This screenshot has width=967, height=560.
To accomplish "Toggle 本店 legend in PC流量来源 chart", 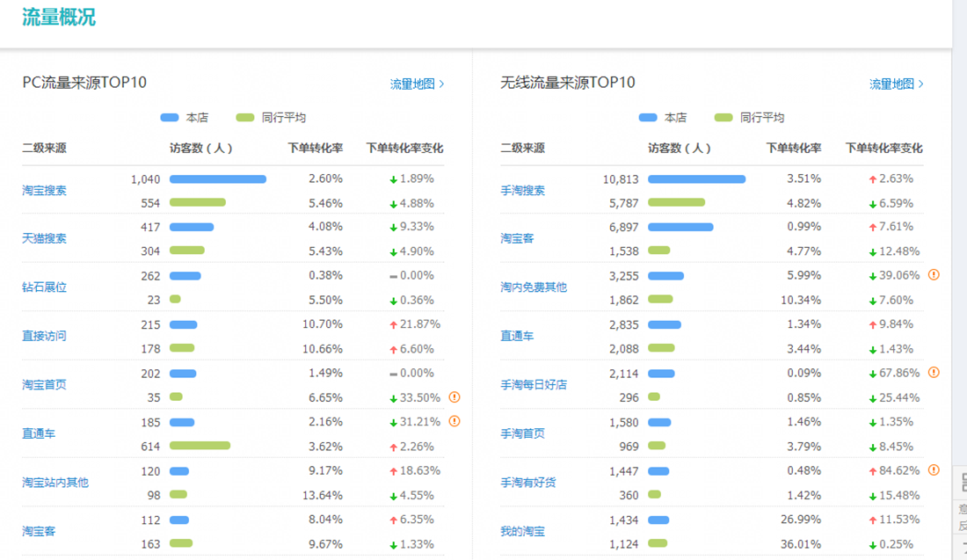I will coord(184,118).
